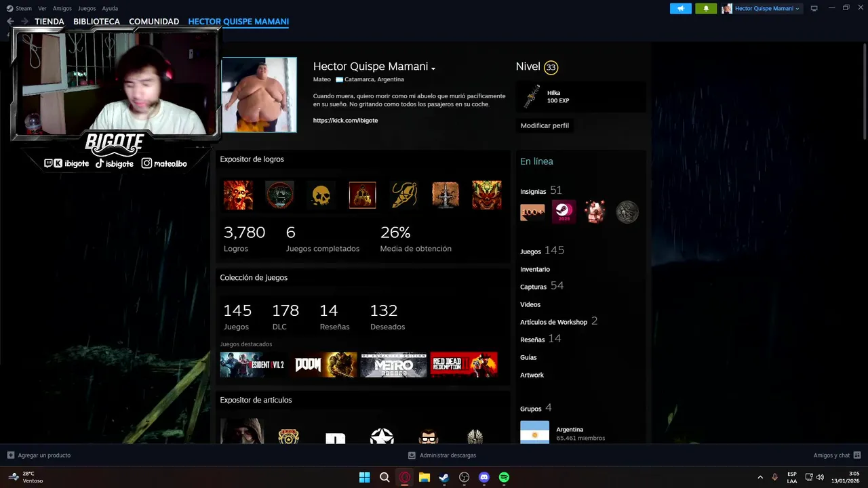
Task: Open Windows taskbar search
Action: pyautogui.click(x=384, y=477)
